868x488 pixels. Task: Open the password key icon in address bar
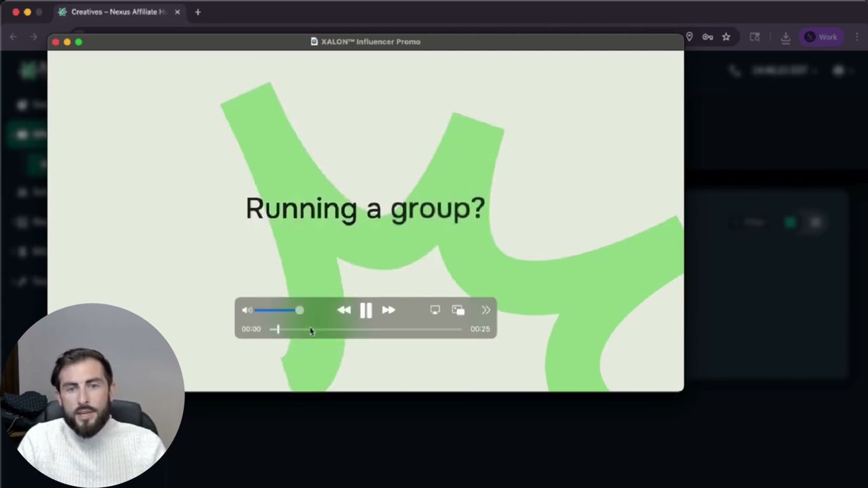(707, 37)
